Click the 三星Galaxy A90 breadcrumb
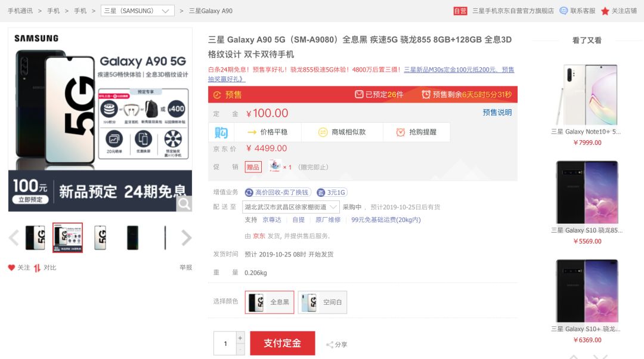The image size is (644, 359). pyautogui.click(x=210, y=11)
